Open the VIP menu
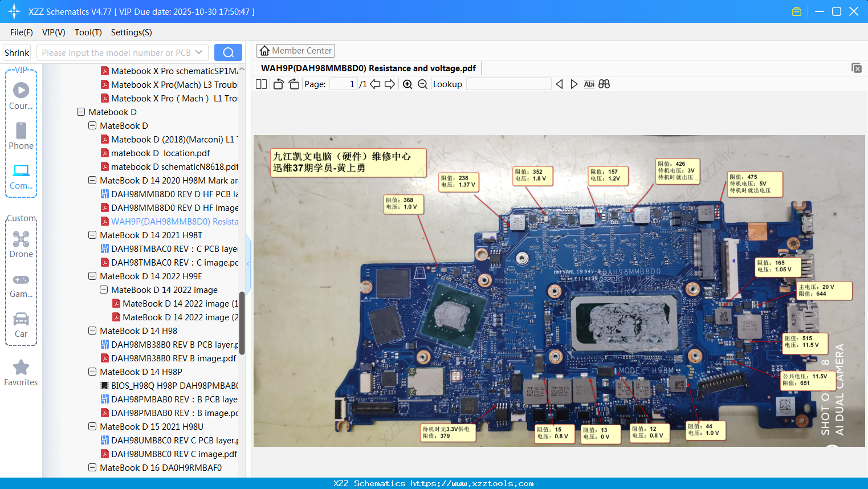The image size is (868, 489). pos(54,32)
